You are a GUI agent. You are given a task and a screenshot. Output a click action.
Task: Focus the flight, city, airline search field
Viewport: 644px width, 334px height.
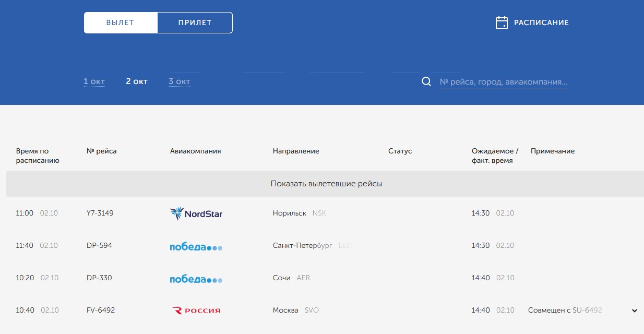point(504,82)
